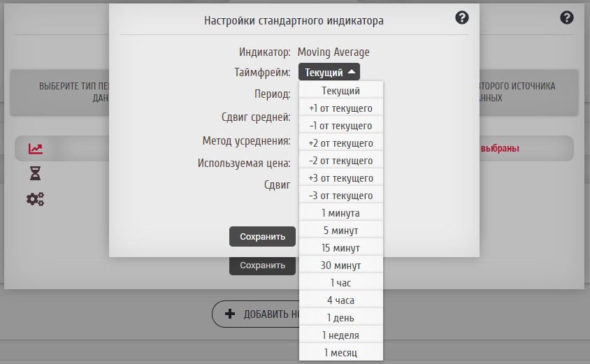590x364 pixels.
Task: Select '+1 от текущего' timeframe option
Action: (340, 108)
